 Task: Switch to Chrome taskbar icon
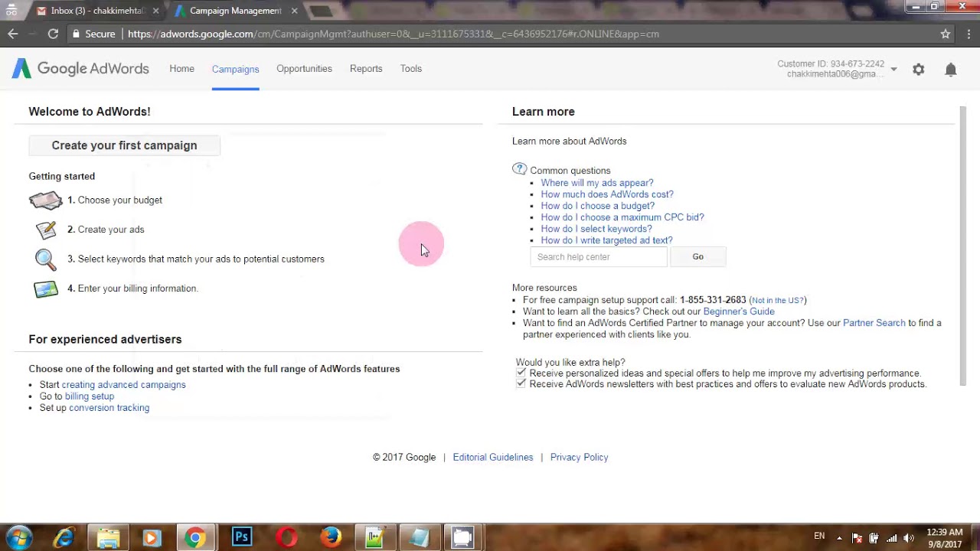pos(195,538)
